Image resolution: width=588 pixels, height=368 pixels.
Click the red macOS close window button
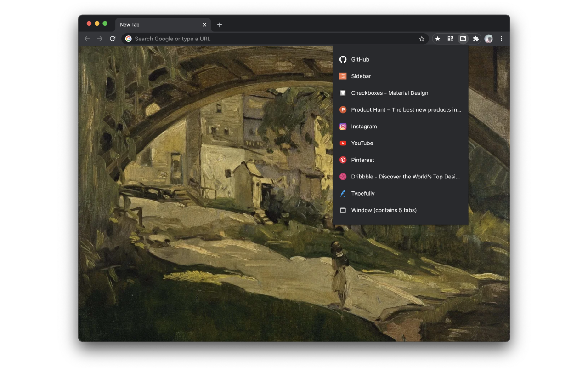tap(89, 23)
